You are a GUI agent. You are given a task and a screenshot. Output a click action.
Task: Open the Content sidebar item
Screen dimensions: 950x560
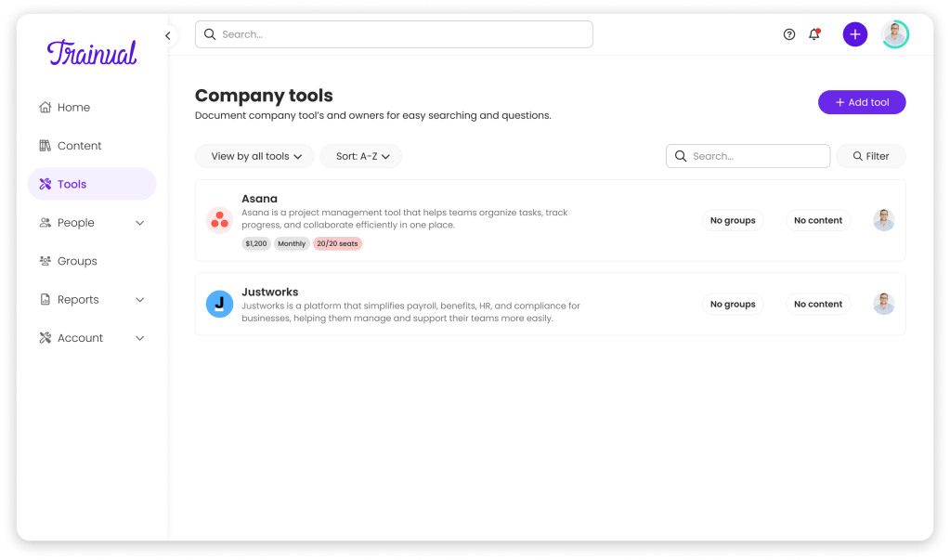(79, 146)
